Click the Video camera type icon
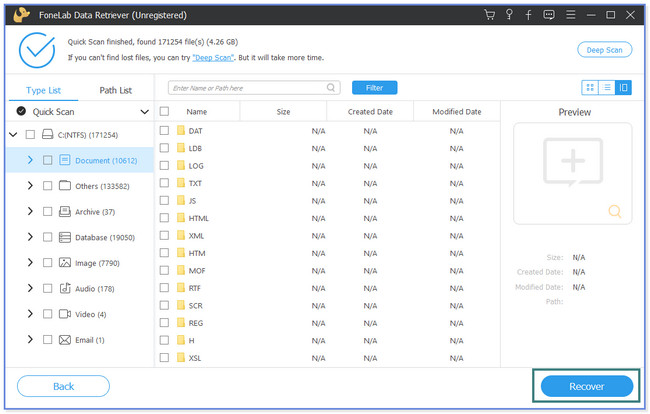The image size is (650, 414). click(x=65, y=314)
